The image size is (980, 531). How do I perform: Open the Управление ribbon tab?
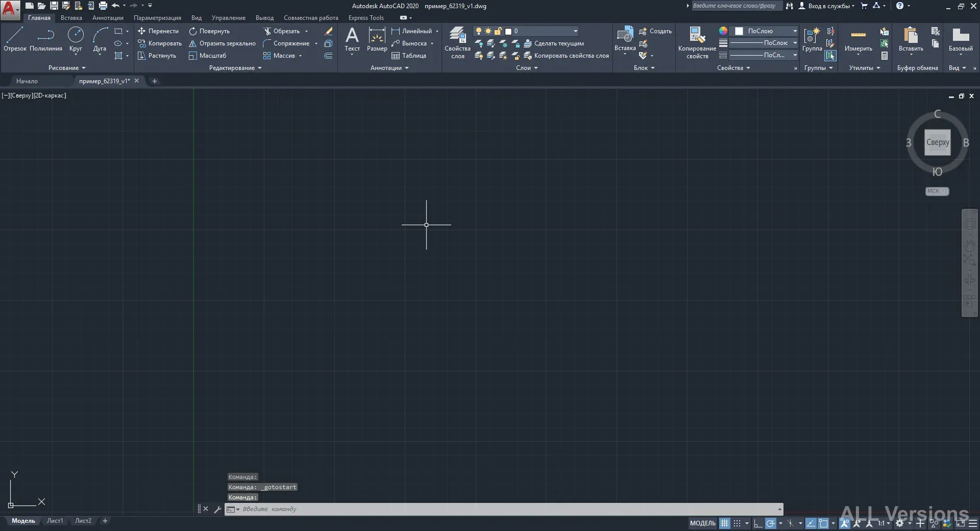(x=229, y=18)
